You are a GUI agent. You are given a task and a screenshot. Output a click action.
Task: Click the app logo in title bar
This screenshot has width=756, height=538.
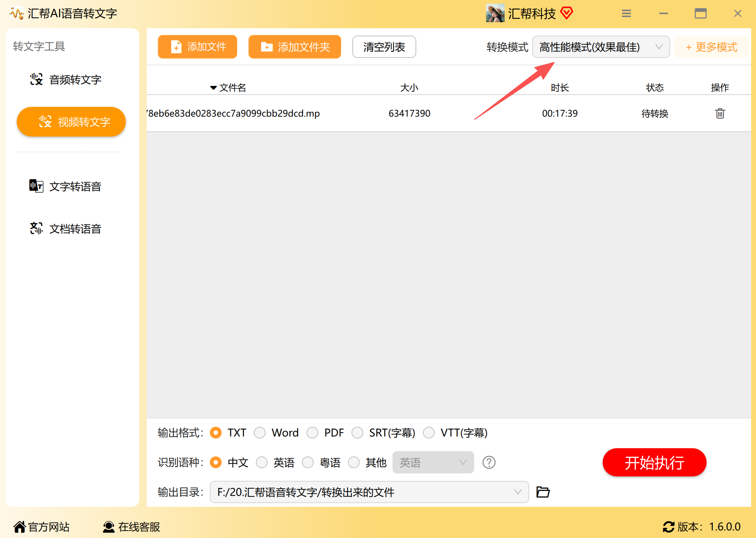(x=17, y=13)
